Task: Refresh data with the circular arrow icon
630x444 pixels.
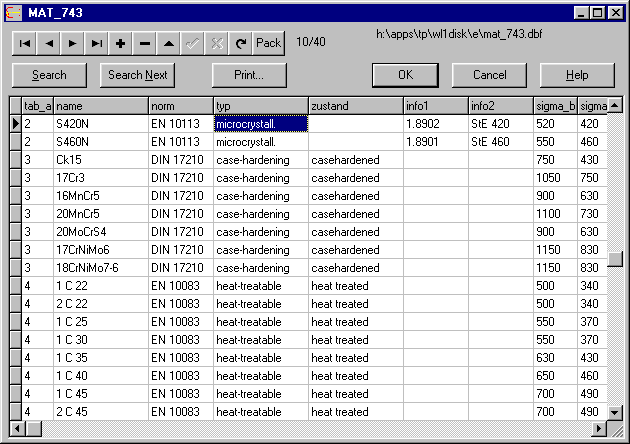Action: (240, 43)
